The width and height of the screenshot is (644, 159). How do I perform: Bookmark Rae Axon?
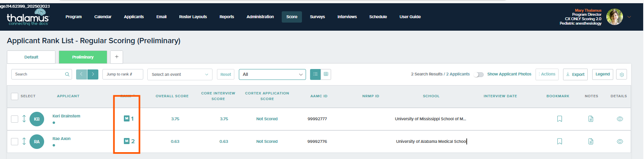click(560, 142)
